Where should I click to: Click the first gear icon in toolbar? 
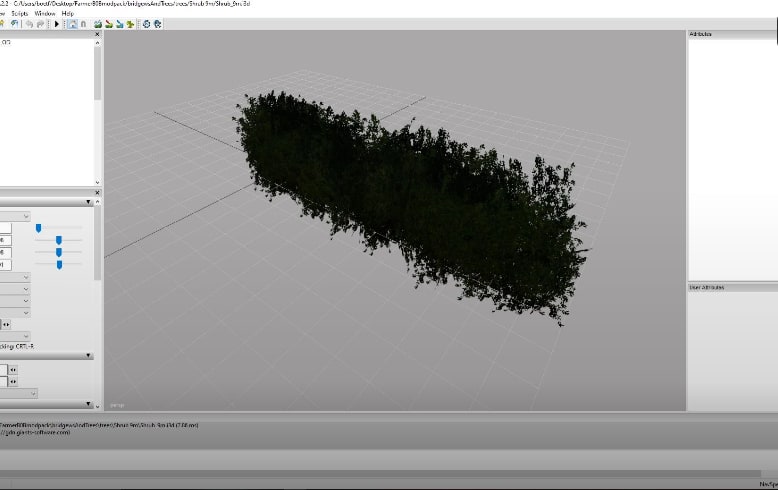(x=146, y=24)
